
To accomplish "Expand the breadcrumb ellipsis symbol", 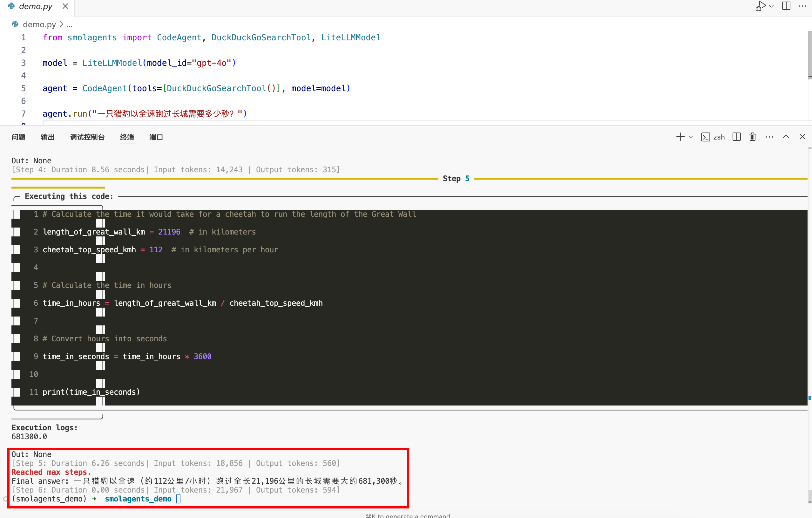I will coord(70,25).
